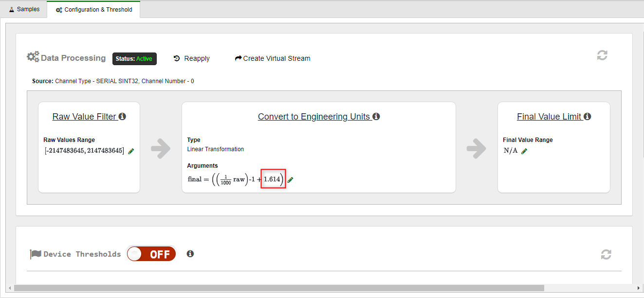This screenshot has width=644, height=298.
Task: Select Configuration & Threshold tab
Action: (93, 10)
